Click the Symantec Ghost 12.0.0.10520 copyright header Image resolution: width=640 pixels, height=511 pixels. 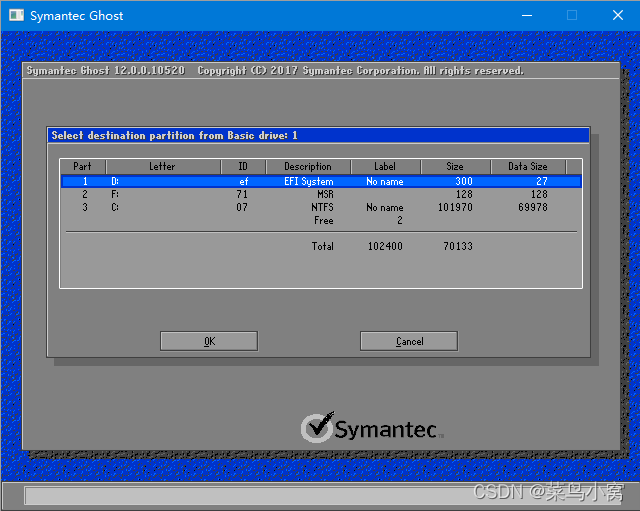(275, 71)
